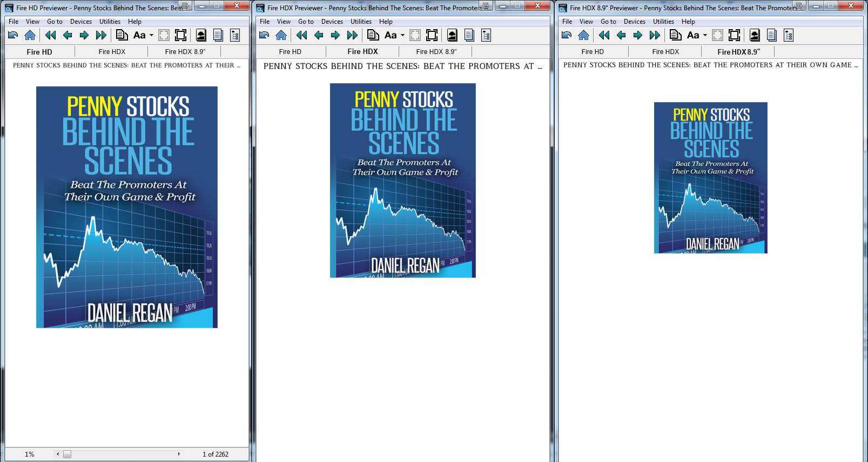Viewport: 868px width, 462px height.
Task: Click Home icon in Fire HDX Previewer window
Action: 281,35
